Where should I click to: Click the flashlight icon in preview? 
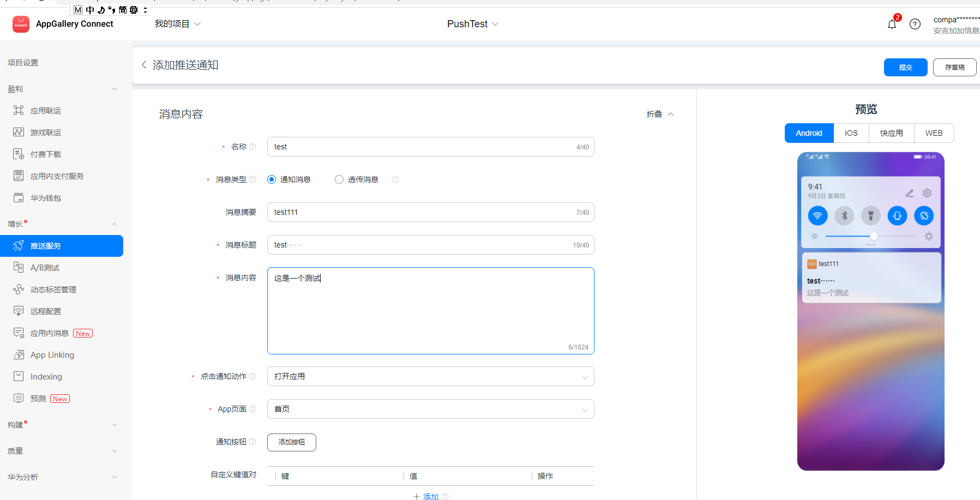coord(871,216)
